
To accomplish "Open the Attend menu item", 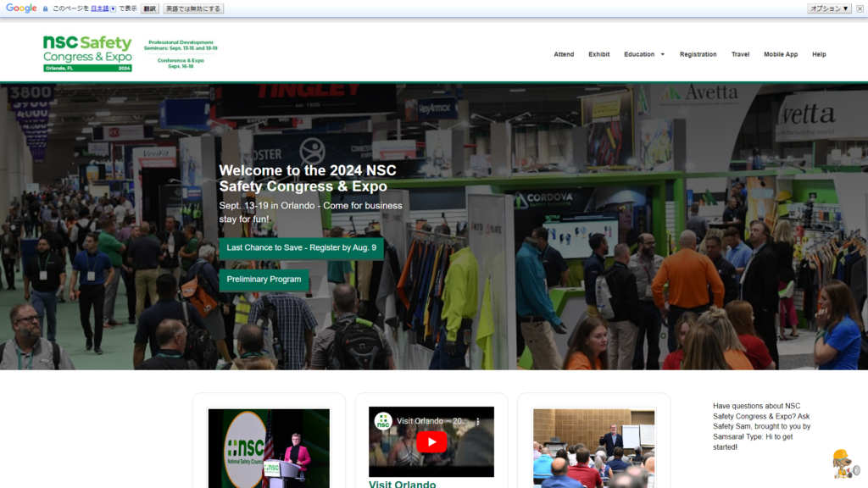I will tap(564, 54).
